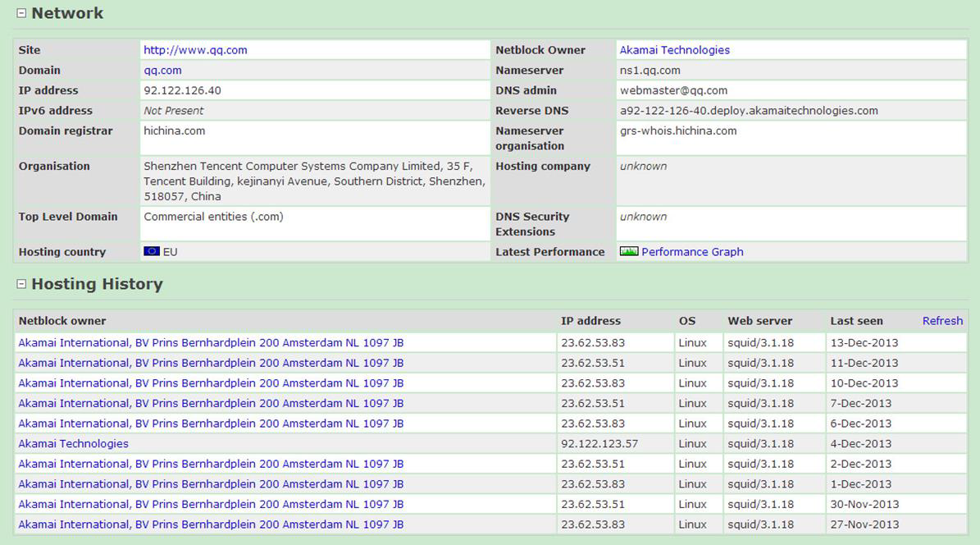Open Akamai International link in 30-Nov-2013 row
Viewport: 980px width, 545px height.
click(x=211, y=504)
